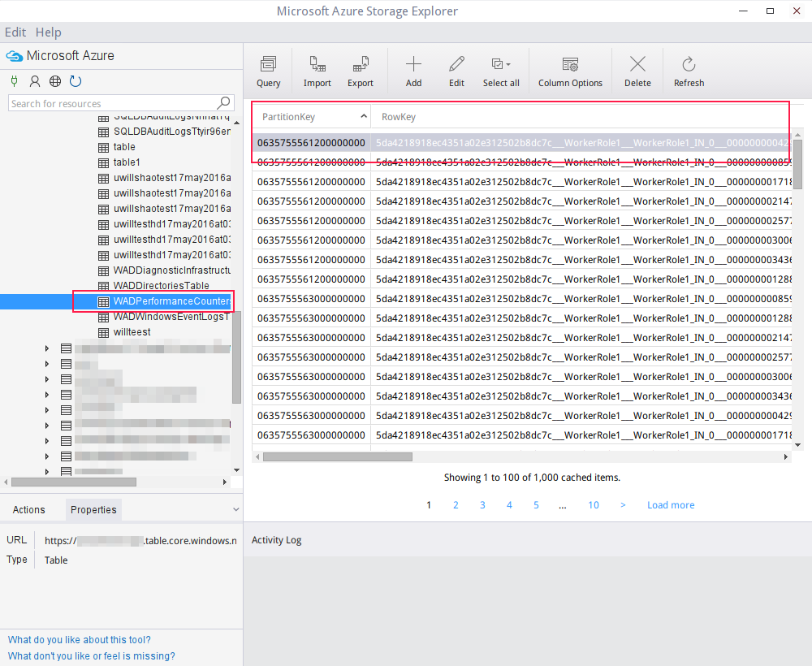Click the Edit pencil icon
The width and height of the screenshot is (812, 666).
coord(456,64)
